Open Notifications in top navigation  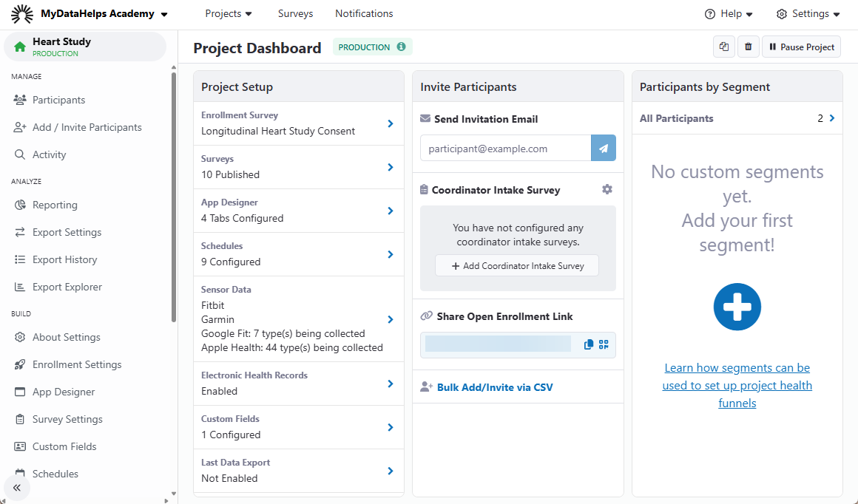point(364,14)
